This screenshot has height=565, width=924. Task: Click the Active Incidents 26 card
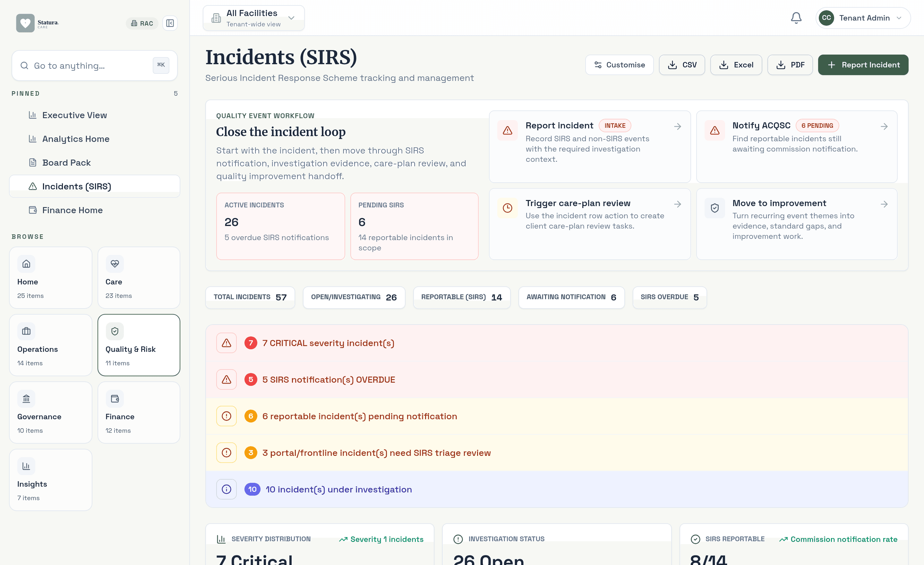pos(280,226)
